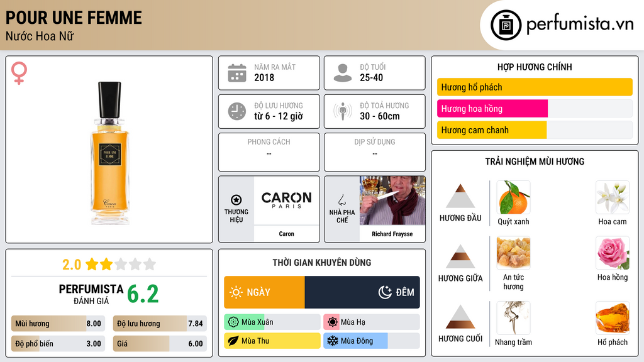Click the sun icon in Ngày bar

(236, 292)
